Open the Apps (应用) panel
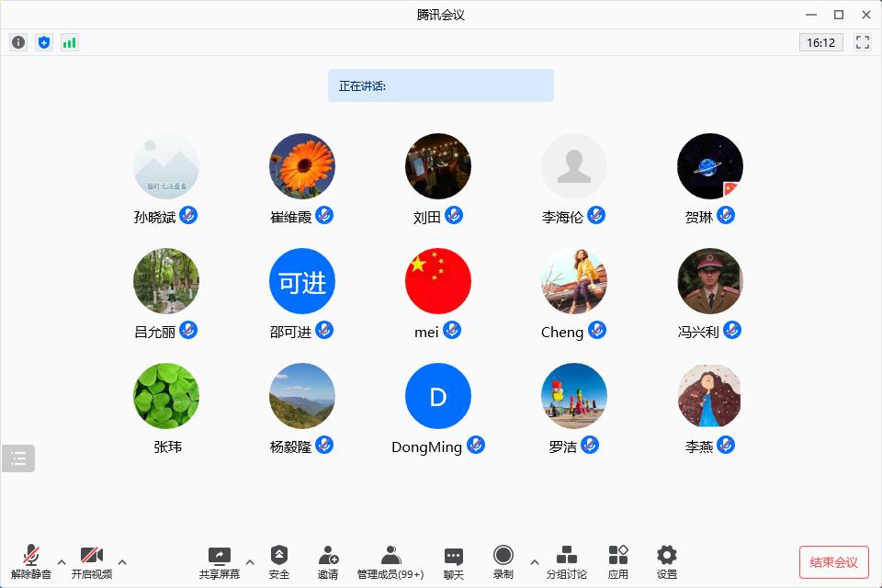This screenshot has height=588, width=882. point(618,561)
